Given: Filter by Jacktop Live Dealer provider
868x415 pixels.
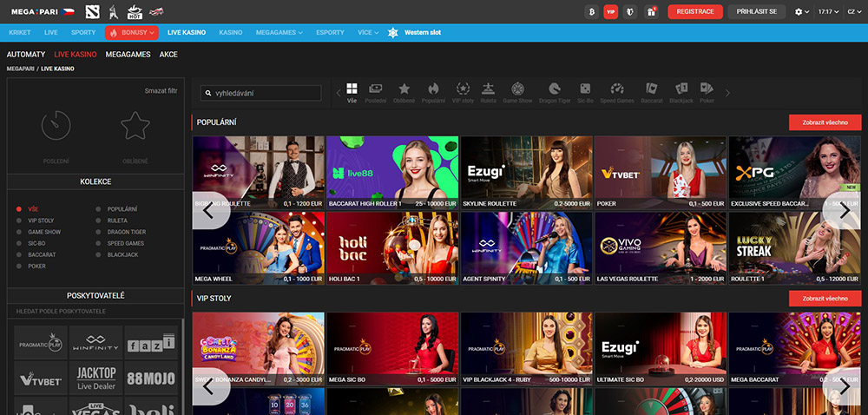Looking at the screenshot, I should (x=95, y=378).
